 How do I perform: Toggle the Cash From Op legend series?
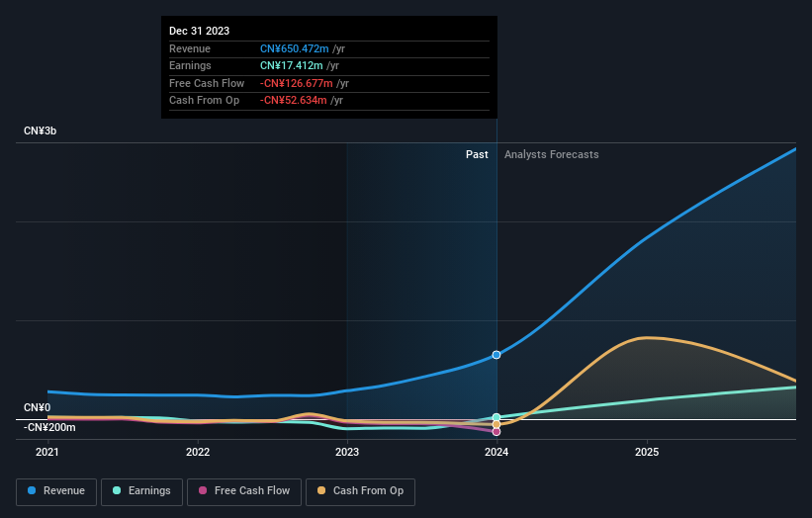[x=360, y=491]
